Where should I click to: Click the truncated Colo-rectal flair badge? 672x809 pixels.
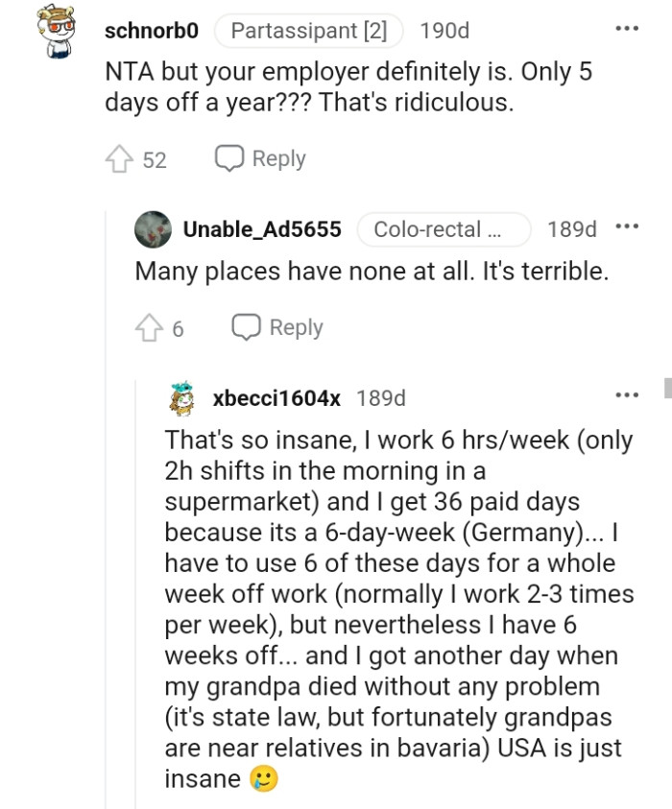point(444,229)
